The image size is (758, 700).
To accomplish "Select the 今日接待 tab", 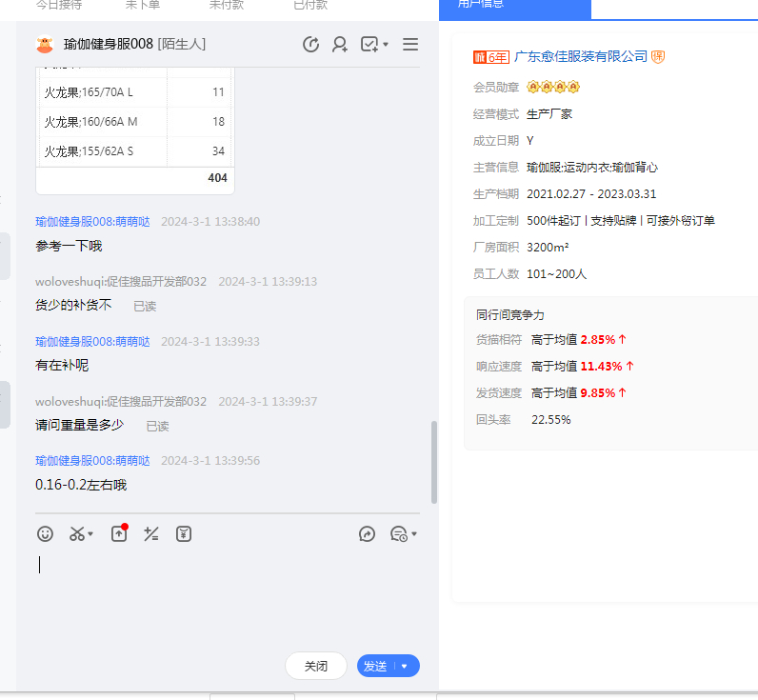I will tap(59, 6).
